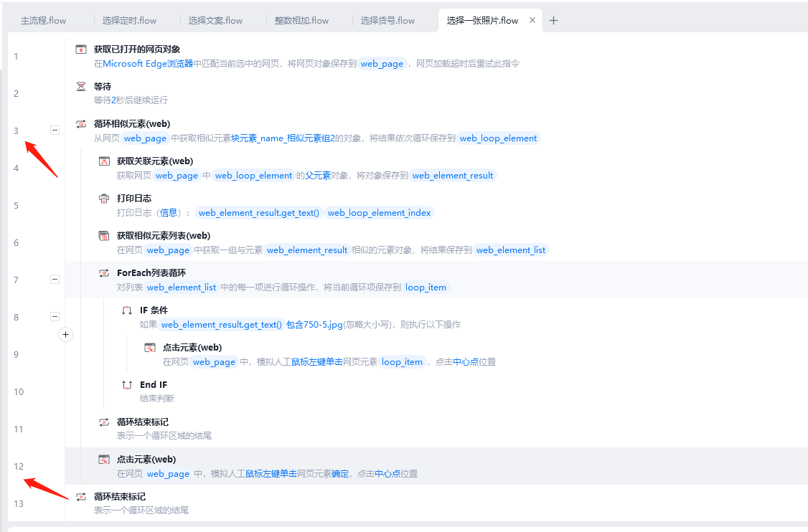Click the circular plus insert-step button
The height and width of the screenshot is (532, 808).
[x=65, y=334]
